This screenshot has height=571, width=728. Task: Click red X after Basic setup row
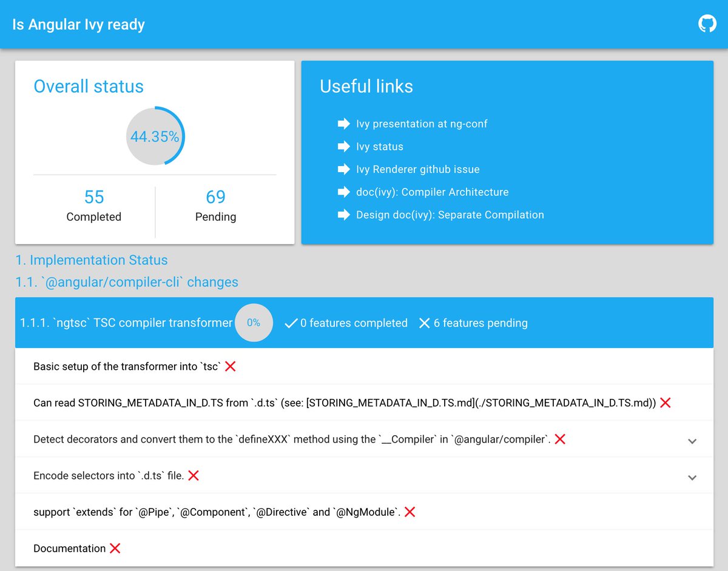point(231,366)
